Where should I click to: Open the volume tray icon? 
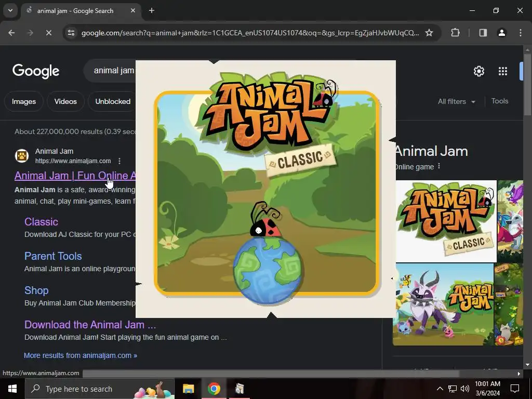coord(465,389)
